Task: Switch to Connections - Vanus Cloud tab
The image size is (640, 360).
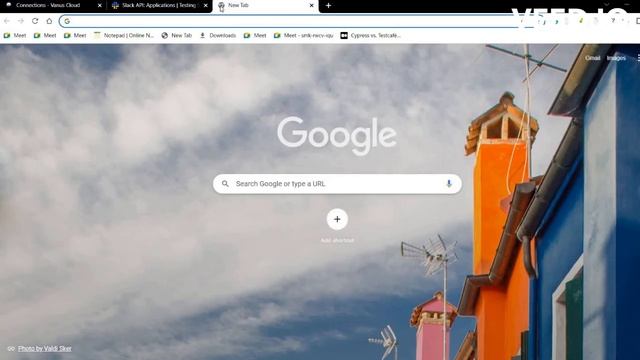Action: [53, 6]
